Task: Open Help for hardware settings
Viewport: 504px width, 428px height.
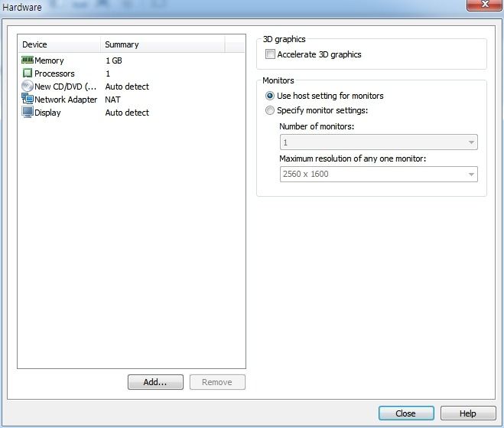Action: pyautogui.click(x=468, y=413)
